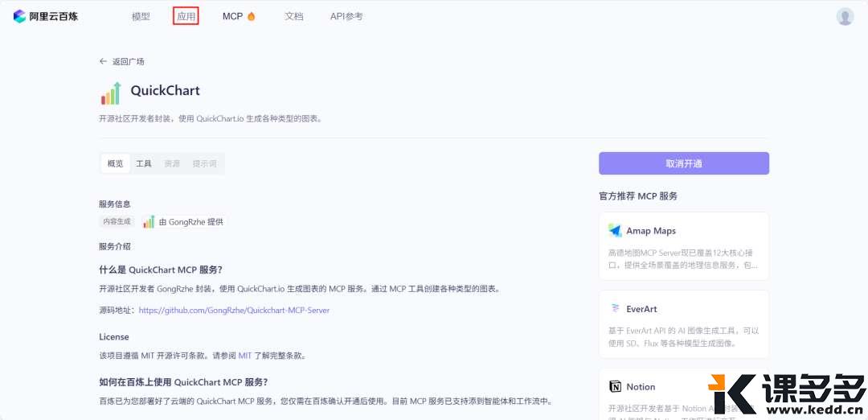Click the 服务介绍 heading
The height and width of the screenshot is (420, 868).
point(115,246)
